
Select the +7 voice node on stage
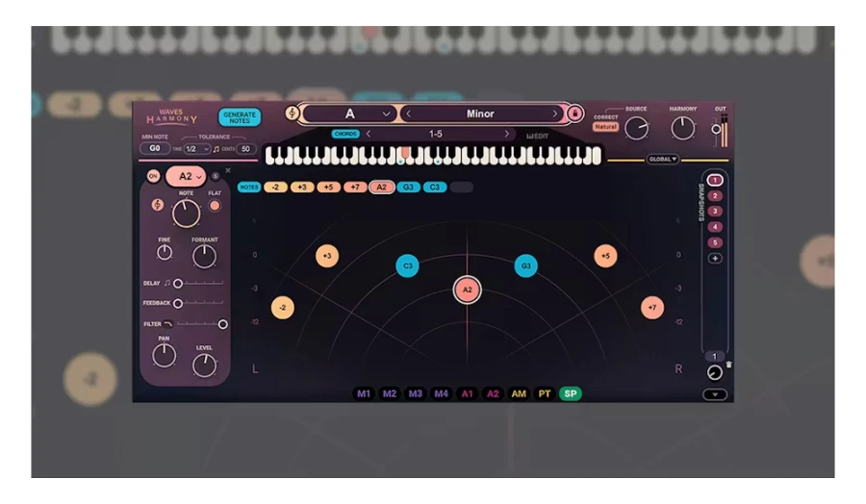(x=652, y=308)
